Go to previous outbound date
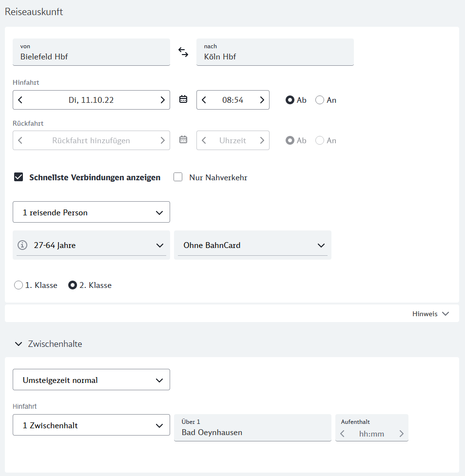 coord(20,100)
